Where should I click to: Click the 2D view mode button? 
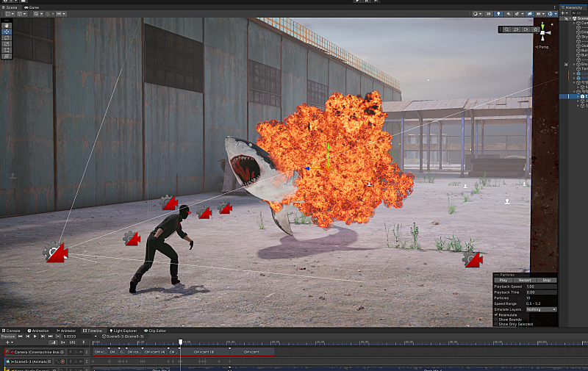tap(488, 13)
